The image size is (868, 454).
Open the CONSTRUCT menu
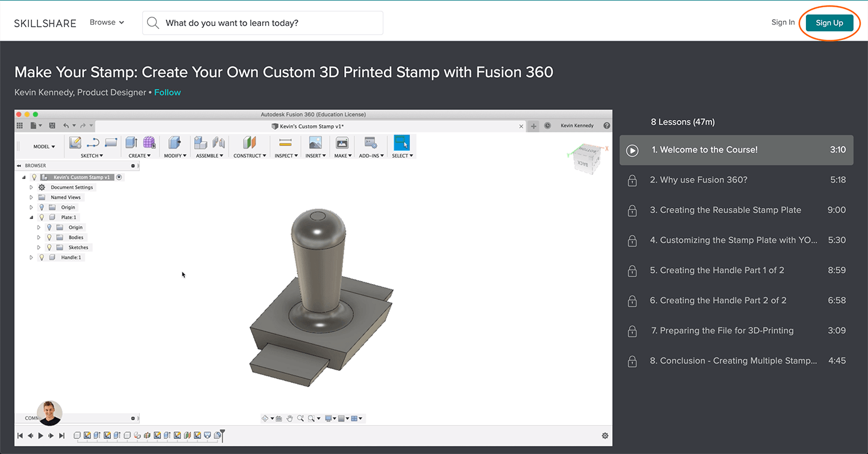pyautogui.click(x=250, y=156)
